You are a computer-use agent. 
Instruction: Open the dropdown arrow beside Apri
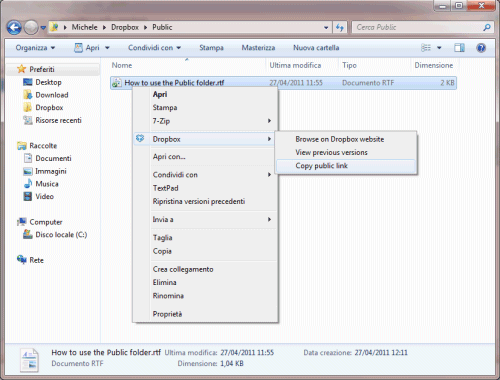pyautogui.click(x=107, y=48)
